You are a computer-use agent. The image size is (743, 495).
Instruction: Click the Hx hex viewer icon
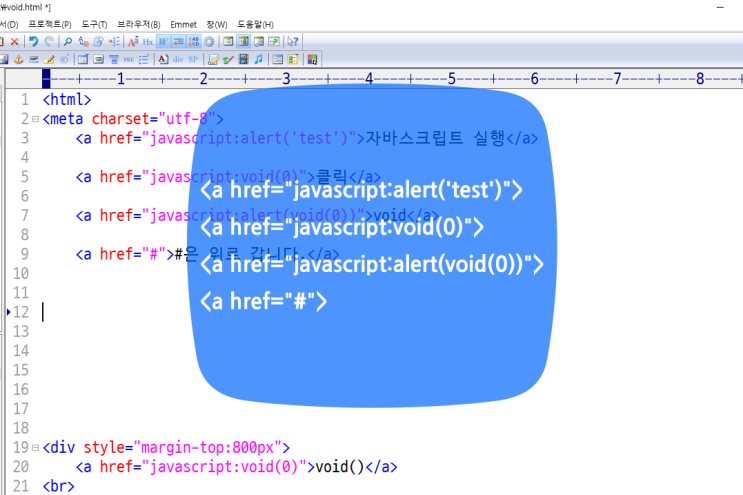coord(148,42)
